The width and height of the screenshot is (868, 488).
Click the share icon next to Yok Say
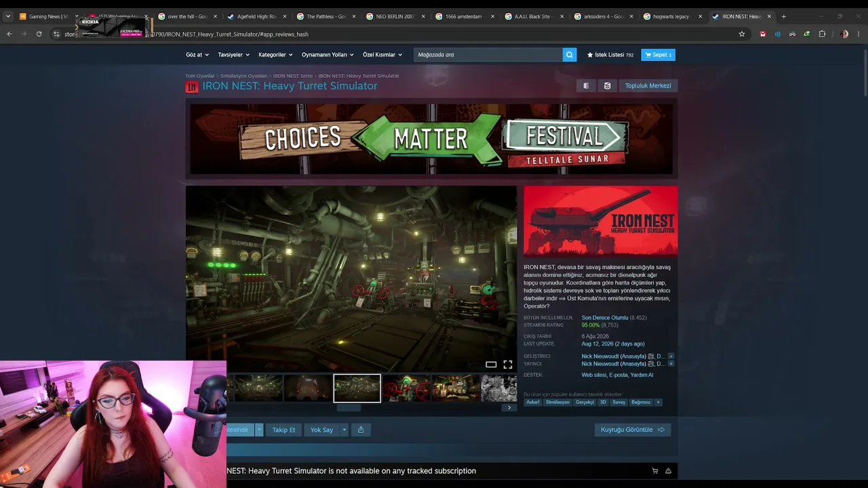click(x=361, y=430)
